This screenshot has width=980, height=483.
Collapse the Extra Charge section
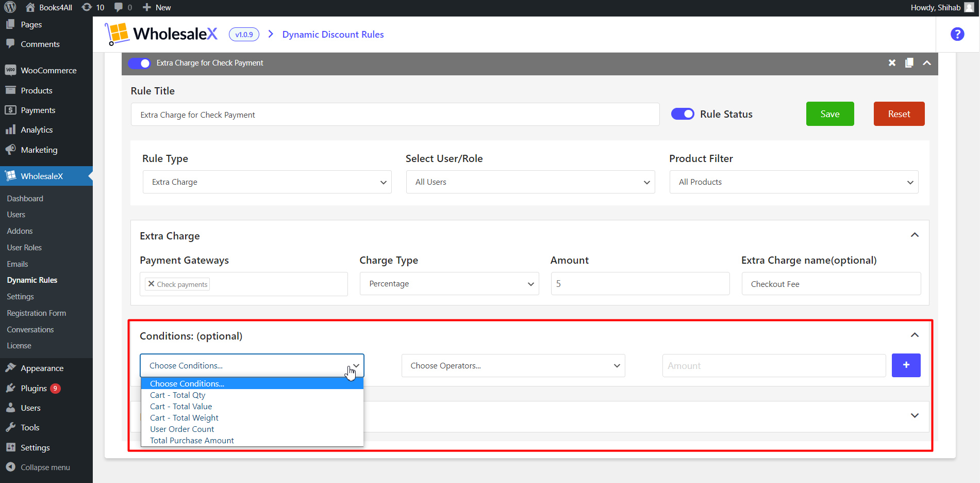[915, 235]
